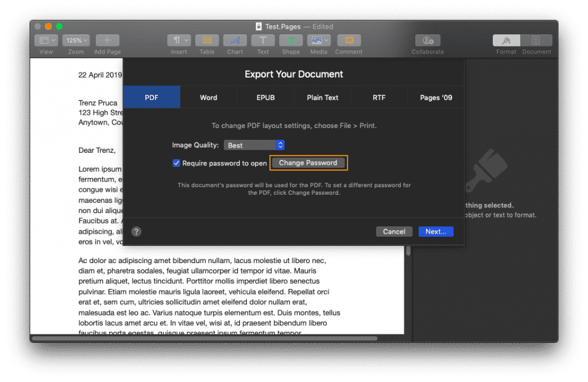Click the horizontal scrollbar at bottom
This screenshot has height=382, width=588.
(205, 338)
